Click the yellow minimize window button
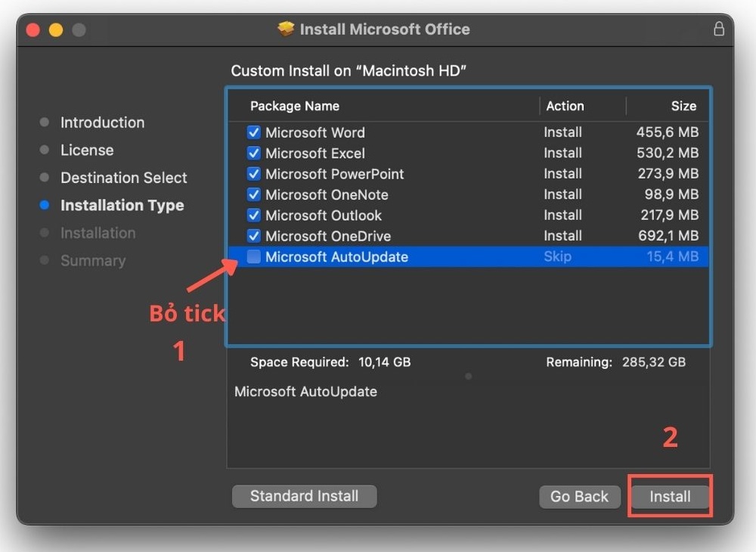Screen dimensions: 756x552 click(56, 30)
